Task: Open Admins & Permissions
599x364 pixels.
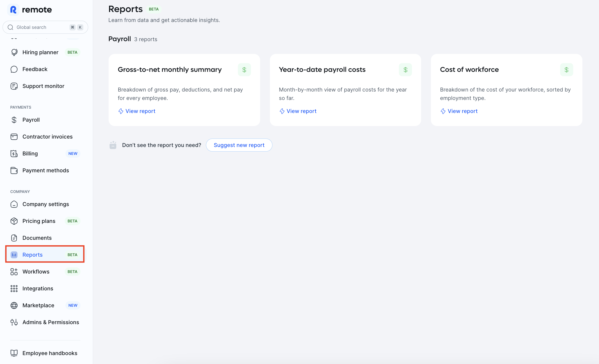Action: click(x=51, y=322)
